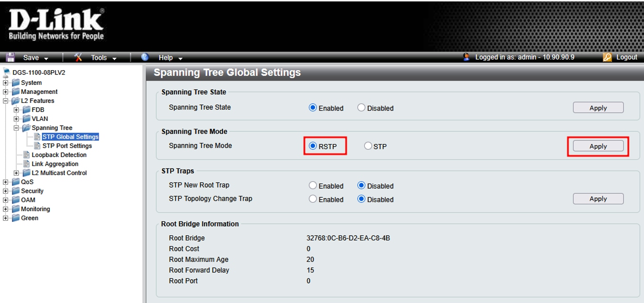
Task: Select STP as Spanning Tree Mode
Action: tap(368, 147)
